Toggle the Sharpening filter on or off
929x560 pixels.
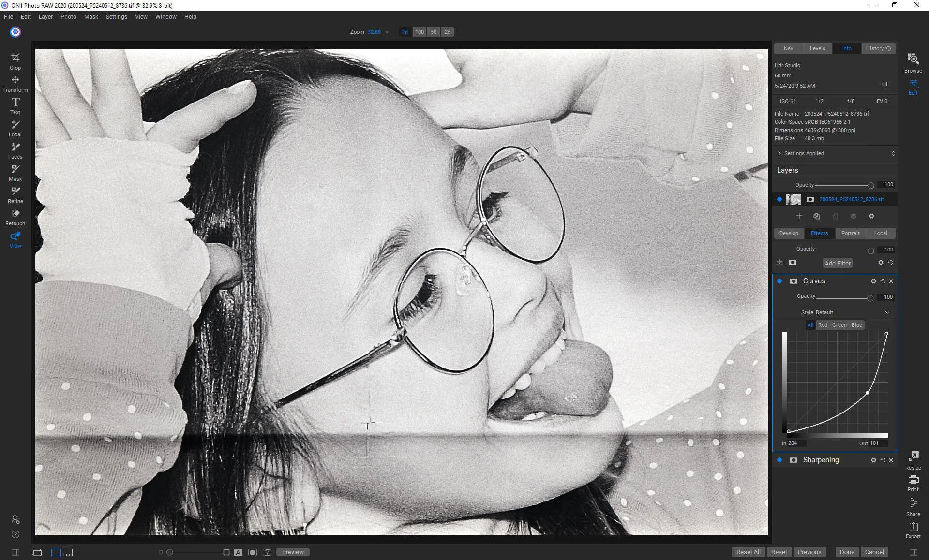pos(779,460)
